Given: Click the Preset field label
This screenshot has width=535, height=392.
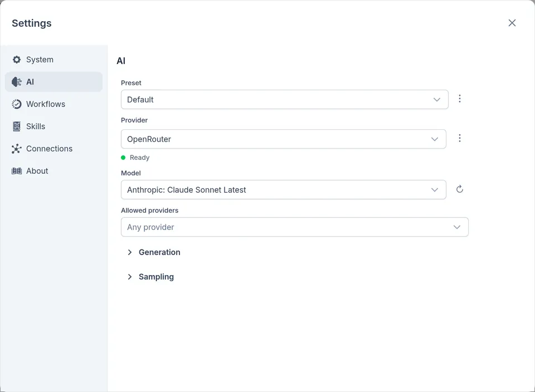Looking at the screenshot, I should click(x=131, y=83).
